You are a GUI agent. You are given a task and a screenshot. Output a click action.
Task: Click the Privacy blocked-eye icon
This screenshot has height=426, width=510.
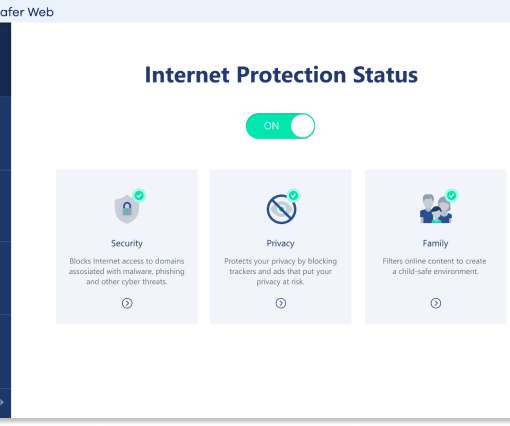(281, 209)
